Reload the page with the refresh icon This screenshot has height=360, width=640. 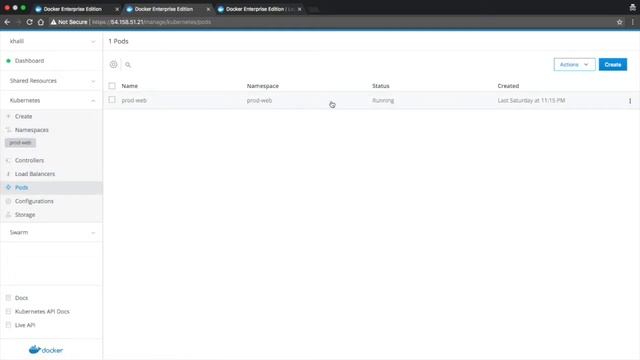coord(29,22)
